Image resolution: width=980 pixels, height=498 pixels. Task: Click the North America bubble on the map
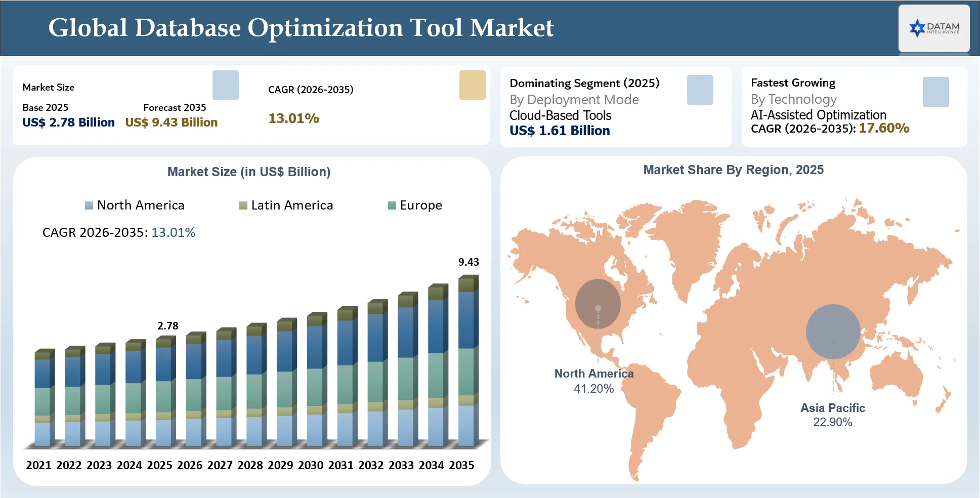click(x=598, y=304)
